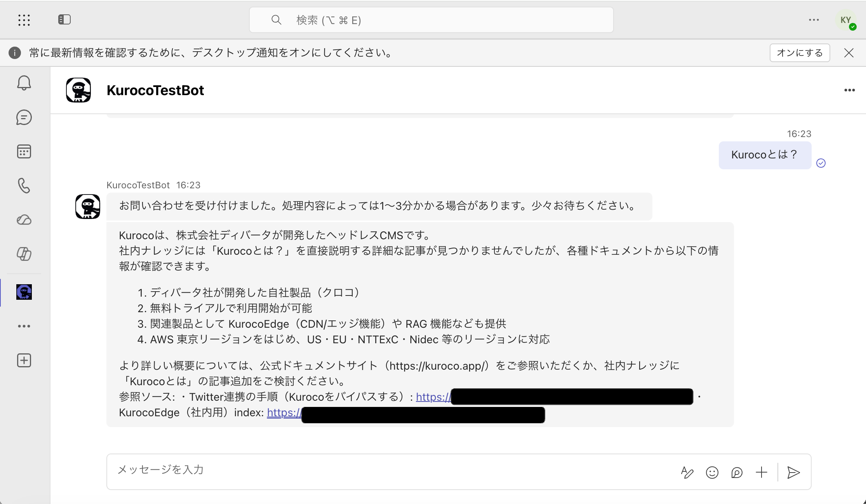This screenshot has width=866, height=504.
Task: Click list item mentioning KurocoEdge and RAG
Action: click(328, 324)
